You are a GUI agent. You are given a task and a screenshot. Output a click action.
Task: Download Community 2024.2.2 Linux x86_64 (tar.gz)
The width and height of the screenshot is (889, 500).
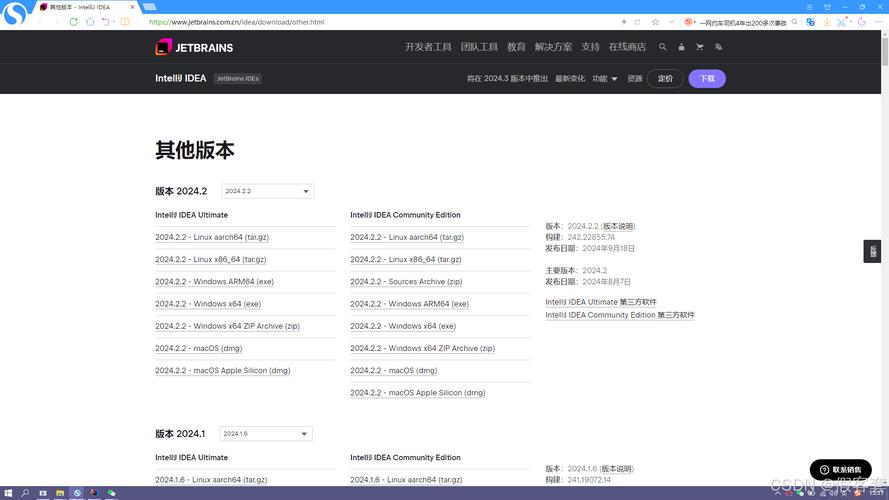(406, 260)
